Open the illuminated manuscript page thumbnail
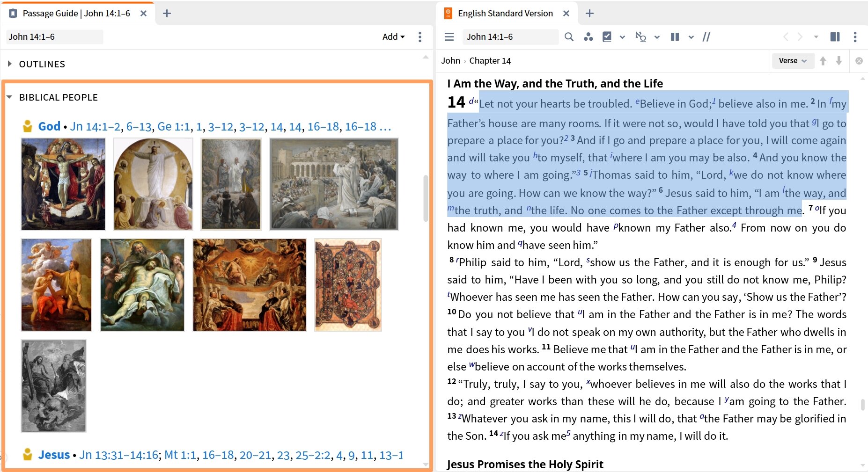868x472 pixels. pos(348,285)
